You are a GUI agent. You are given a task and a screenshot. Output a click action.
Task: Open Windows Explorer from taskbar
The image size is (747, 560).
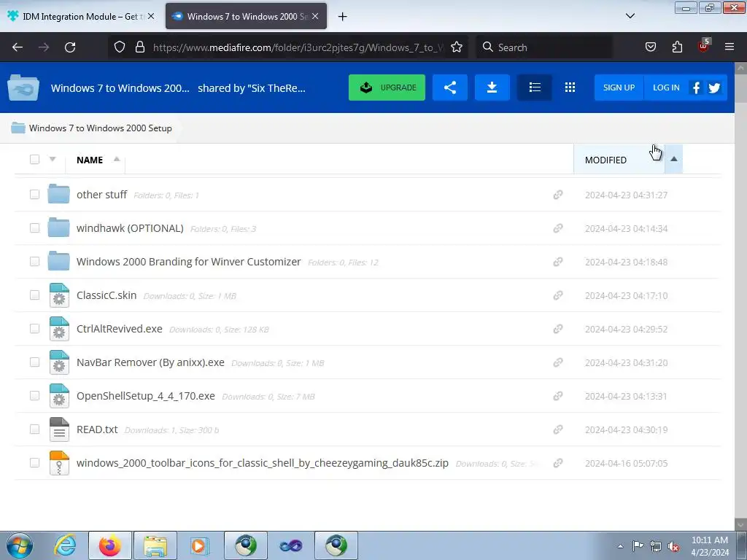pyautogui.click(x=155, y=545)
